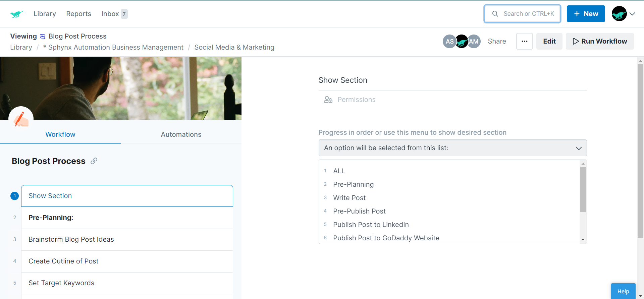
Task: Open the profile avatar account menu
Action: [x=623, y=14]
